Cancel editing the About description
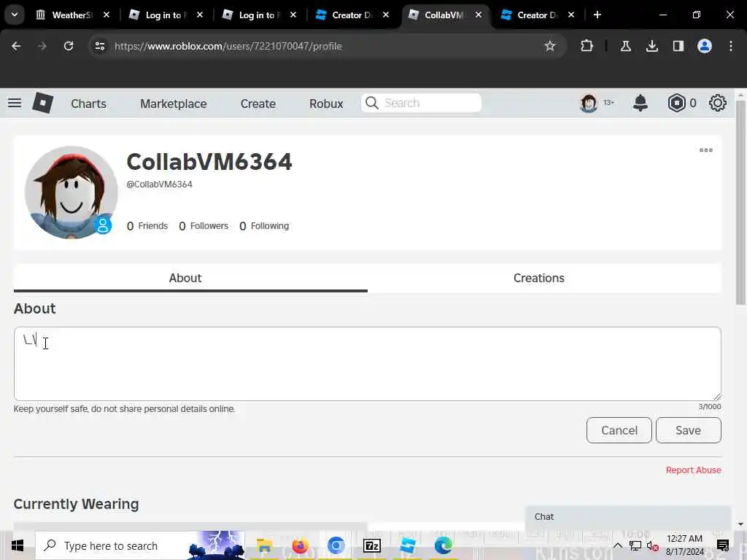The width and height of the screenshot is (747, 560). coord(619,430)
